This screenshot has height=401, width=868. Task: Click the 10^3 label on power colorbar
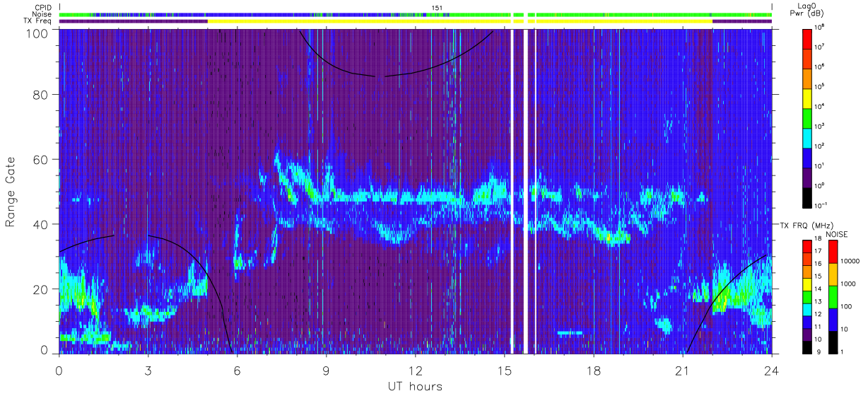[819, 126]
